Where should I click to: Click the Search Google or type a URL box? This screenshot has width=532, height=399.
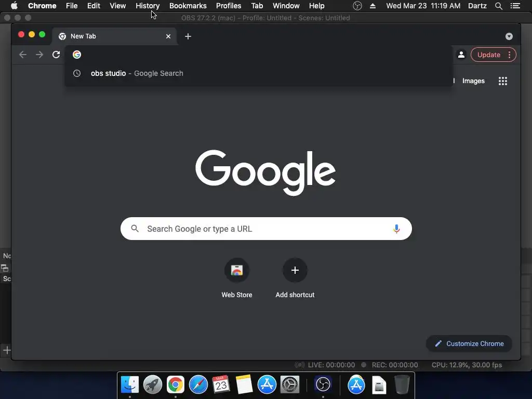266,229
